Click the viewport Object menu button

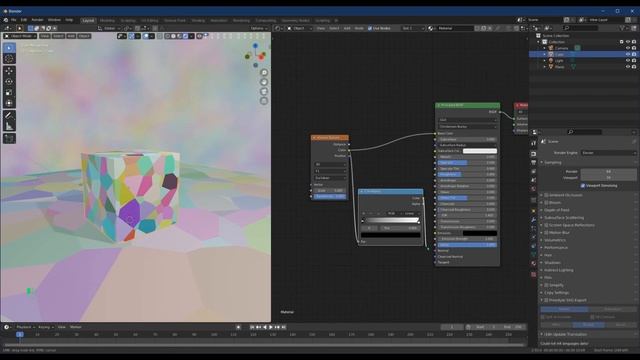(84, 36)
